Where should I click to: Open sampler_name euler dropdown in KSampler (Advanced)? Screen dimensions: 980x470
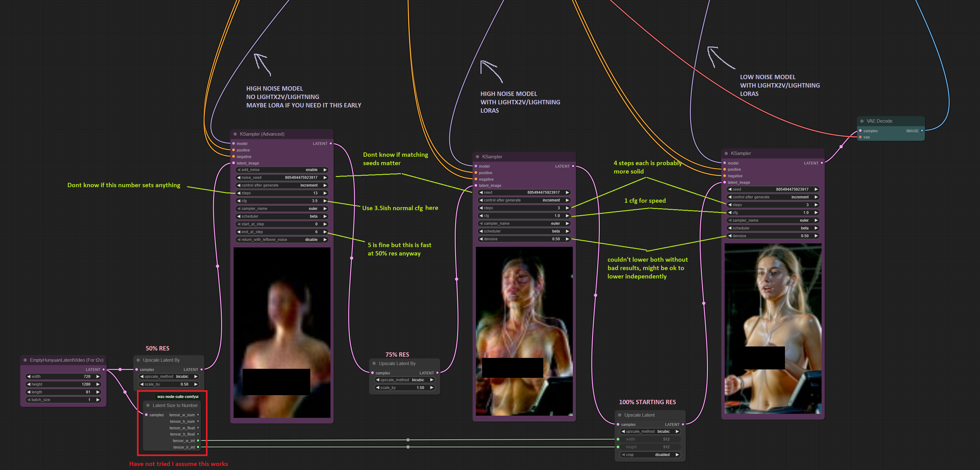pos(281,209)
